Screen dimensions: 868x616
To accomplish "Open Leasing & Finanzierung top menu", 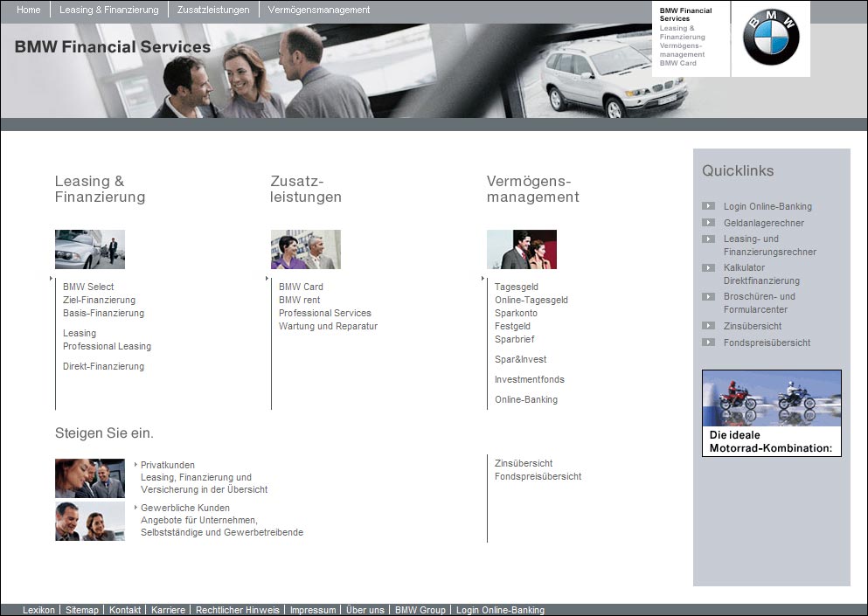I will 109,10.
